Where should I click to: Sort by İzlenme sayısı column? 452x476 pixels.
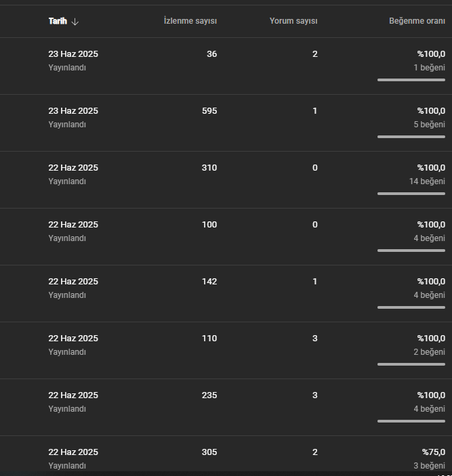tap(190, 21)
